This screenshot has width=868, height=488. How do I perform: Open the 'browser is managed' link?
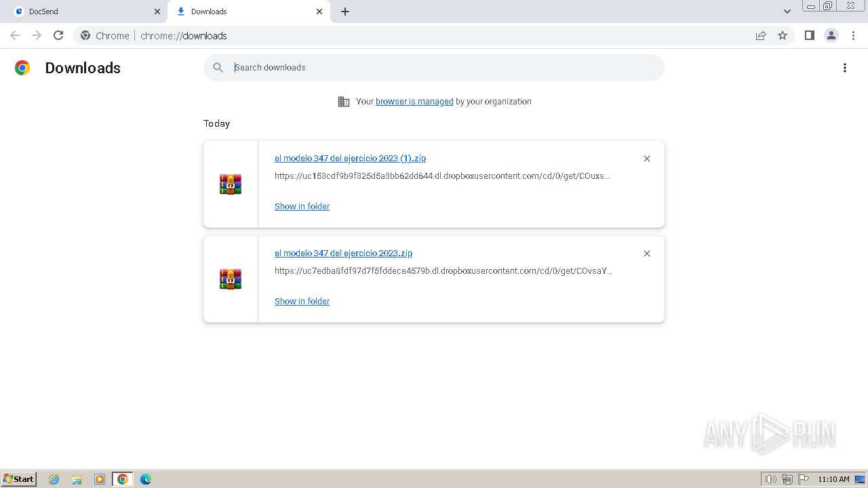[x=414, y=102]
